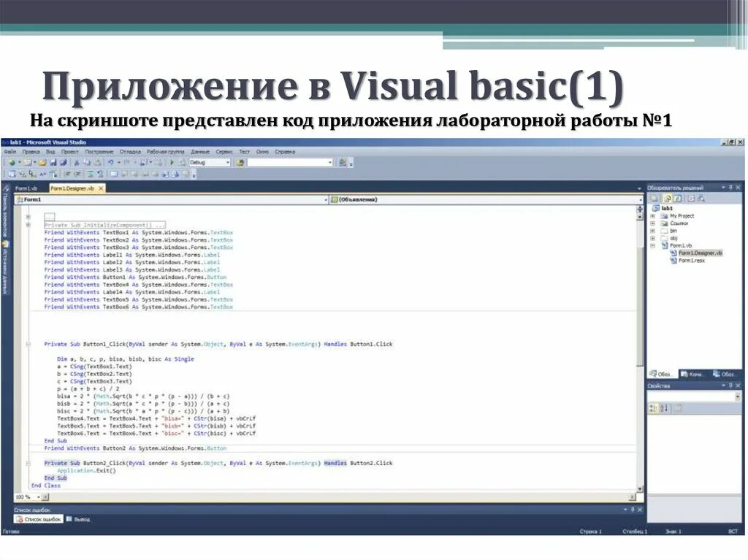
Task: Toggle Categorized view in Properties panel
Action: 654,408
